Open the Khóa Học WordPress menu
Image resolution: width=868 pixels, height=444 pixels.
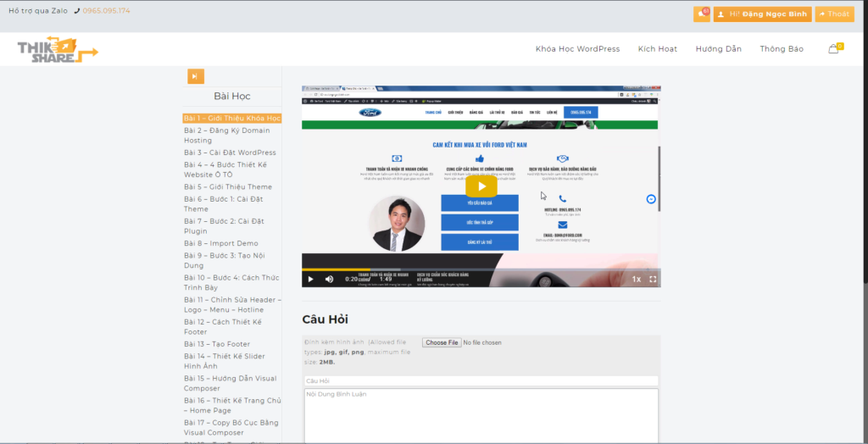577,48
